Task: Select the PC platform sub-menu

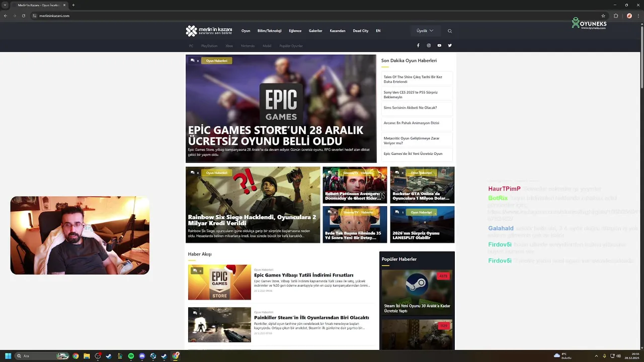Action: pos(191,46)
